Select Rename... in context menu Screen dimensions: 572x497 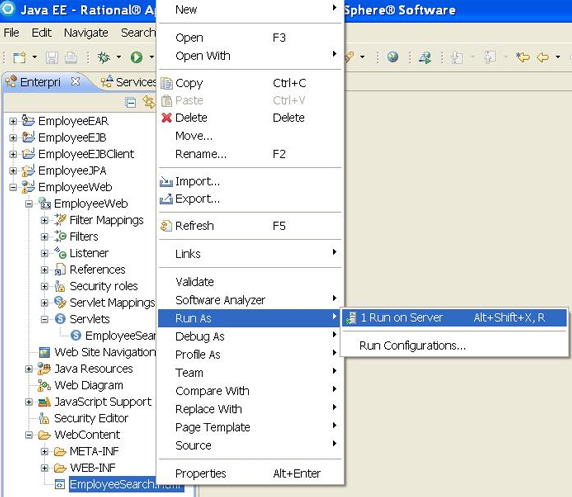pyautogui.click(x=250, y=154)
